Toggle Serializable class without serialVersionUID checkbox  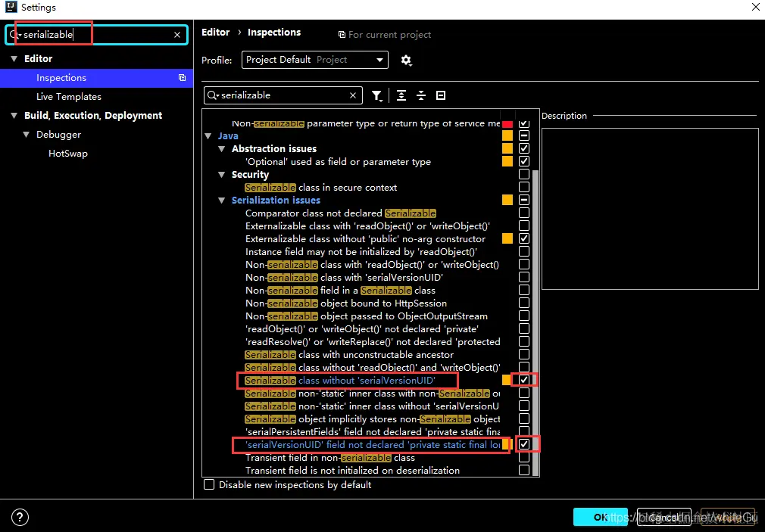pyautogui.click(x=524, y=380)
